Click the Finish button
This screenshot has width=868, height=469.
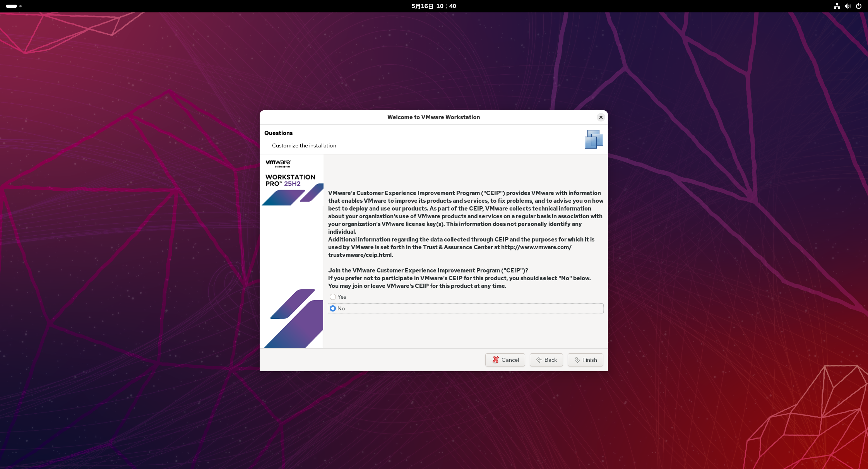tap(585, 360)
